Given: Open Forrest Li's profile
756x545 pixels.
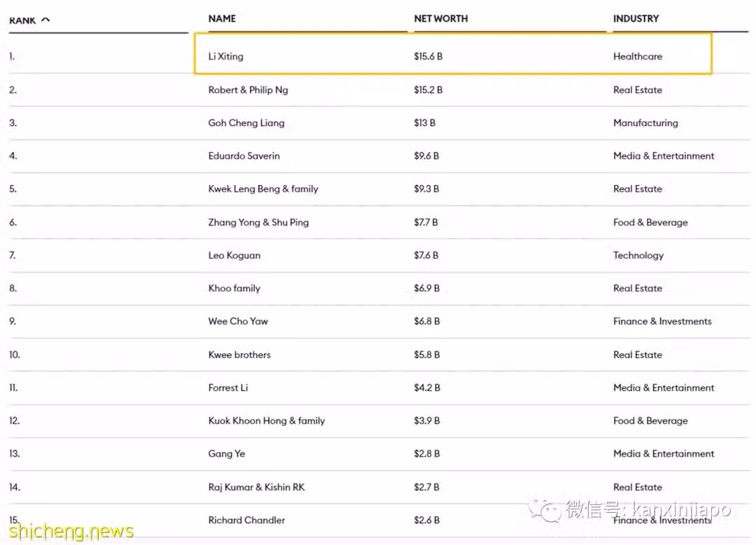Looking at the screenshot, I should pos(228,388).
